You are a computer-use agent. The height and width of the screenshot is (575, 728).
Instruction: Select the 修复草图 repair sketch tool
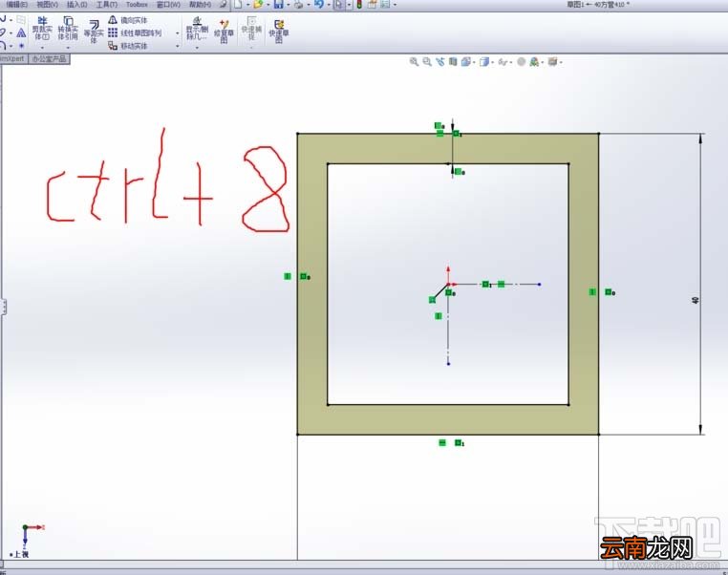tap(224, 32)
